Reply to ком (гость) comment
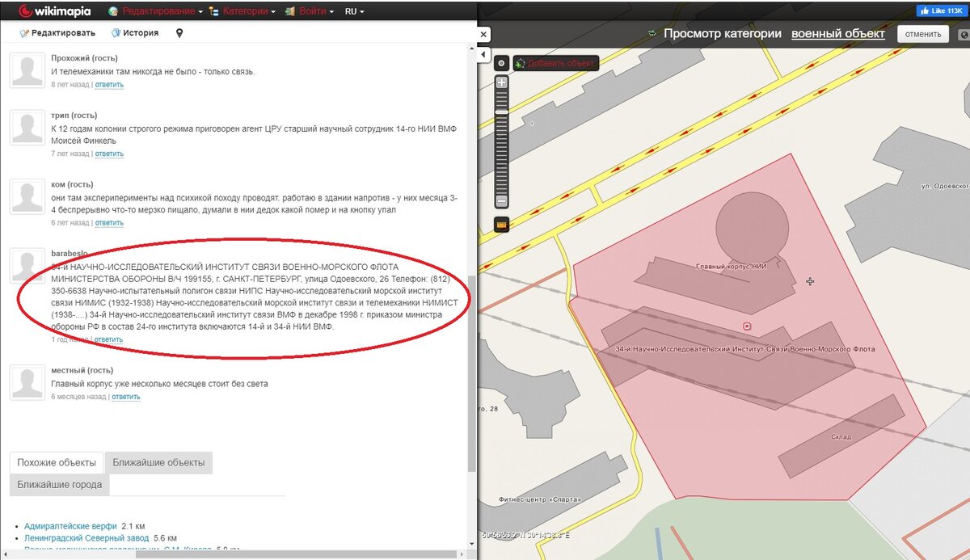Viewport: 970px width, 560px height. (109, 223)
